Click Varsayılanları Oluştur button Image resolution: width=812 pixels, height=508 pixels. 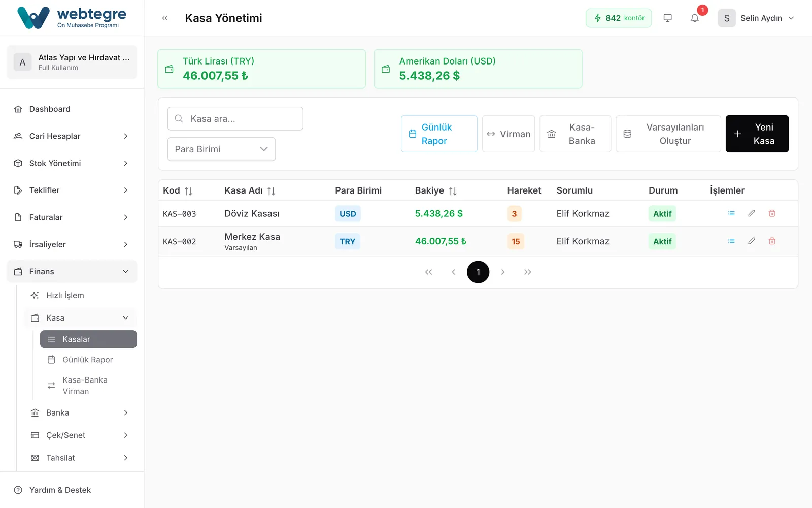coord(668,134)
